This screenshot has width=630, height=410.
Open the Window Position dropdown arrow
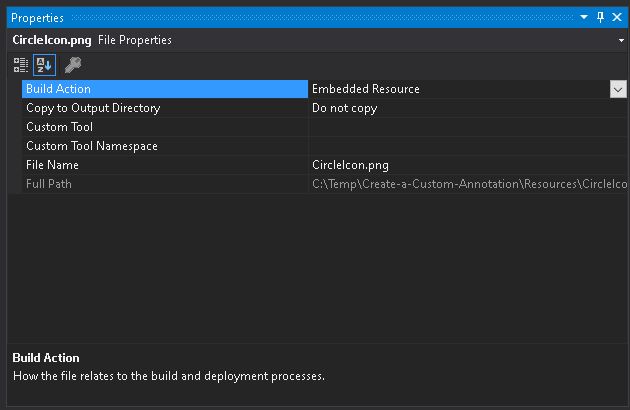click(x=585, y=17)
